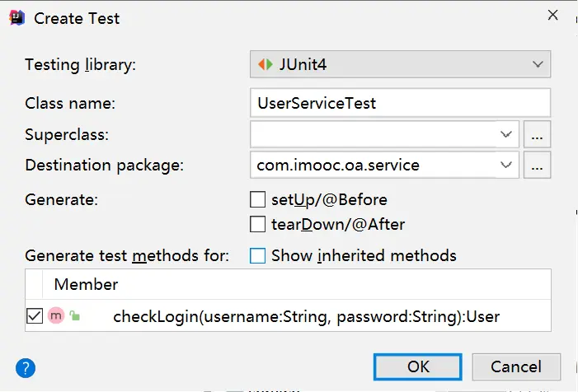Open help with the question mark icon
Screen dimensions: 578x392
coord(26,367)
